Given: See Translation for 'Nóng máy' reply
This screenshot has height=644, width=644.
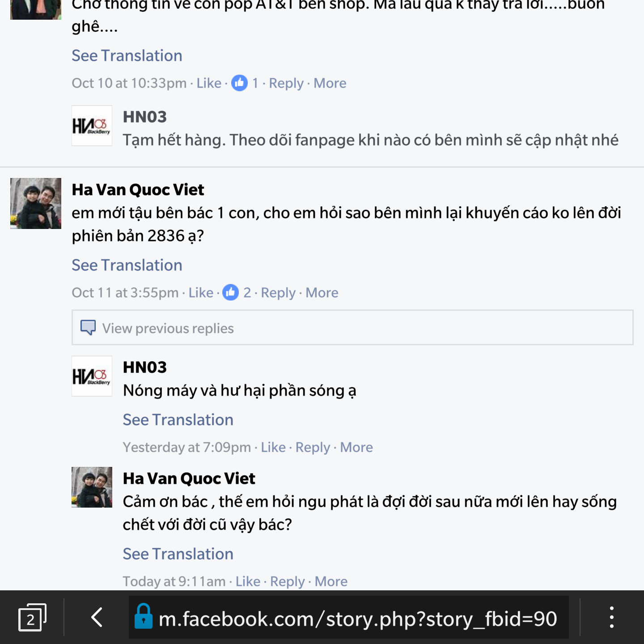Looking at the screenshot, I should [178, 420].
